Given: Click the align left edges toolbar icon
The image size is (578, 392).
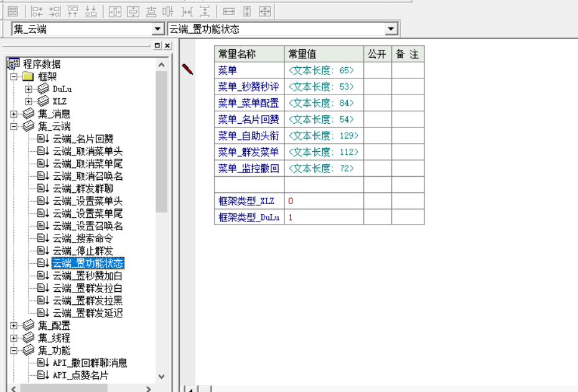Looking at the screenshot, I should [37, 11].
